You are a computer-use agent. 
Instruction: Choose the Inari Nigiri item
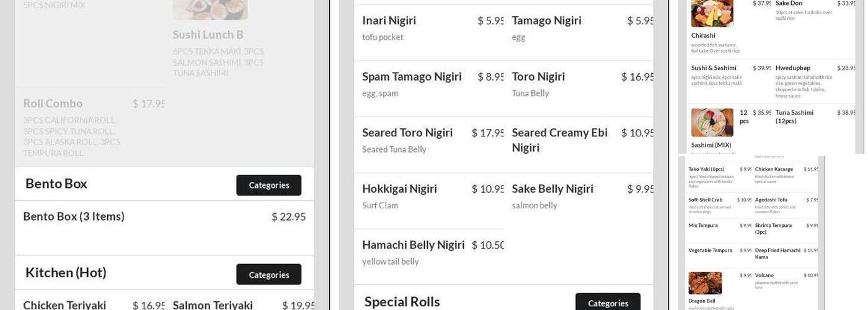click(x=389, y=20)
